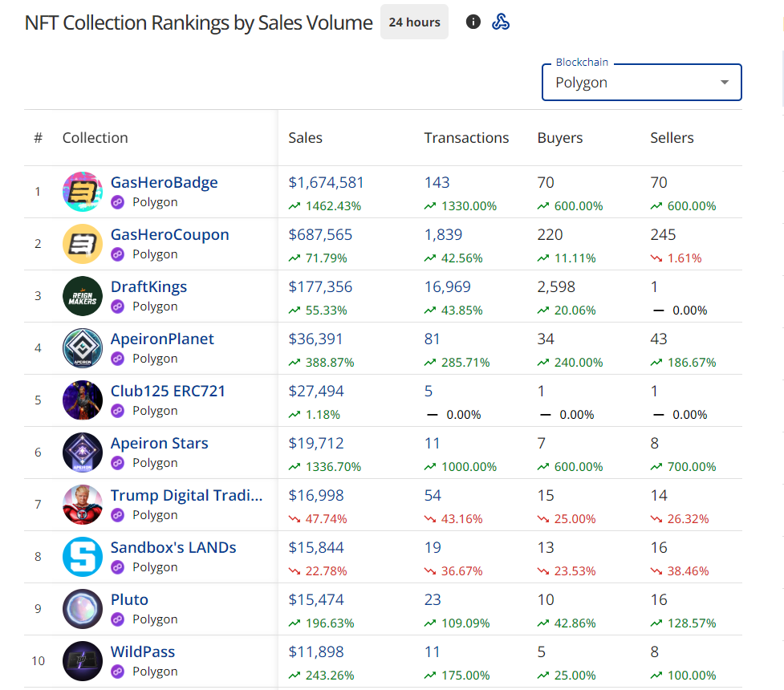Click the Sandbox's LANDs logo
Viewport: 784px width, 690px height.
[83, 557]
